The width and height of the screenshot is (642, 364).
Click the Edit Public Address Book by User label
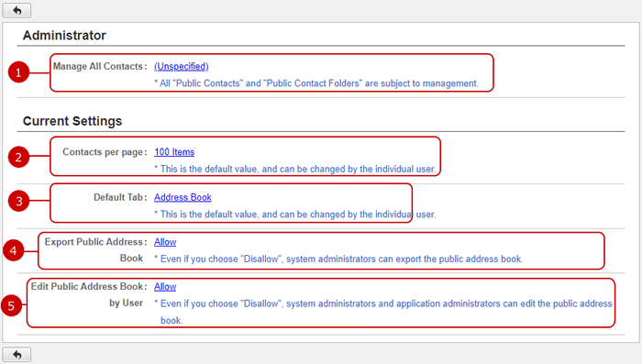pyautogui.click(x=88, y=294)
